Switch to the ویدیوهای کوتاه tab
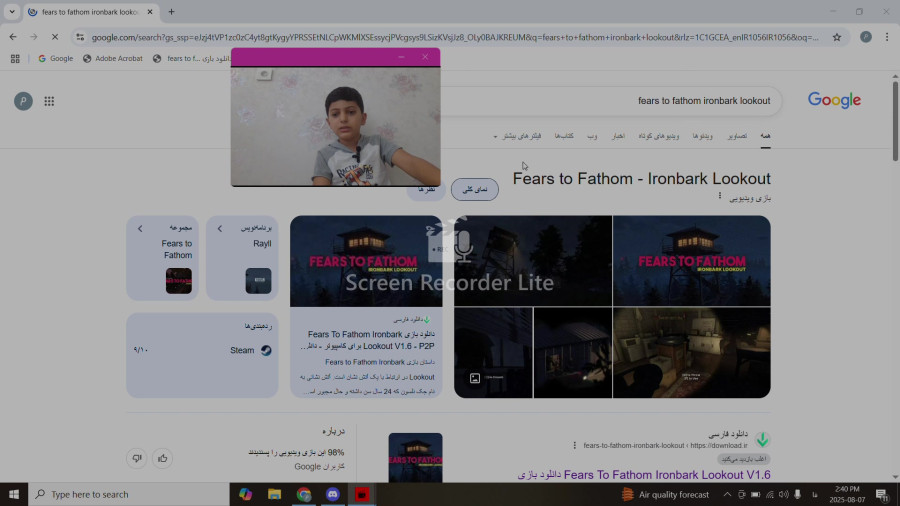The height and width of the screenshot is (506, 900). point(658,137)
